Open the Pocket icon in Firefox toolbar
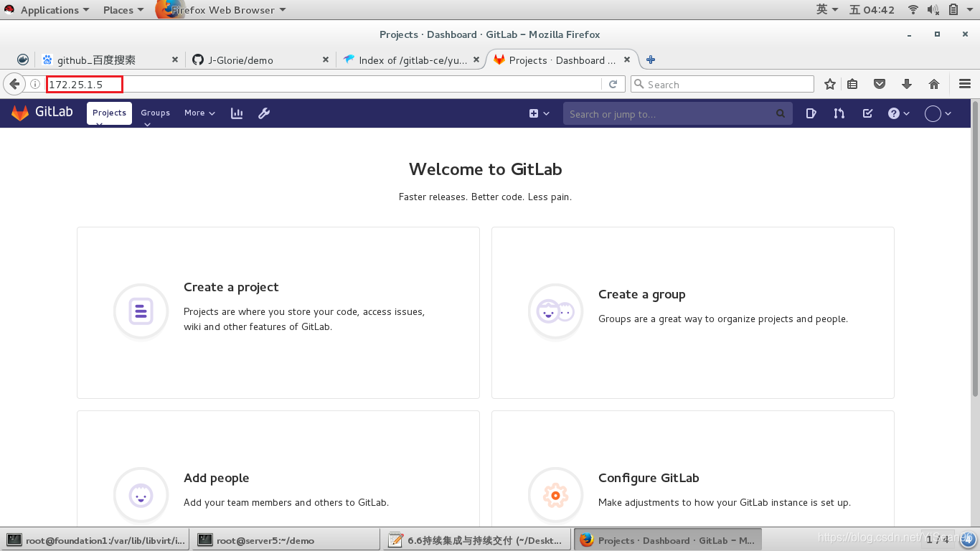Image resolution: width=980 pixels, height=551 pixels. click(x=880, y=85)
